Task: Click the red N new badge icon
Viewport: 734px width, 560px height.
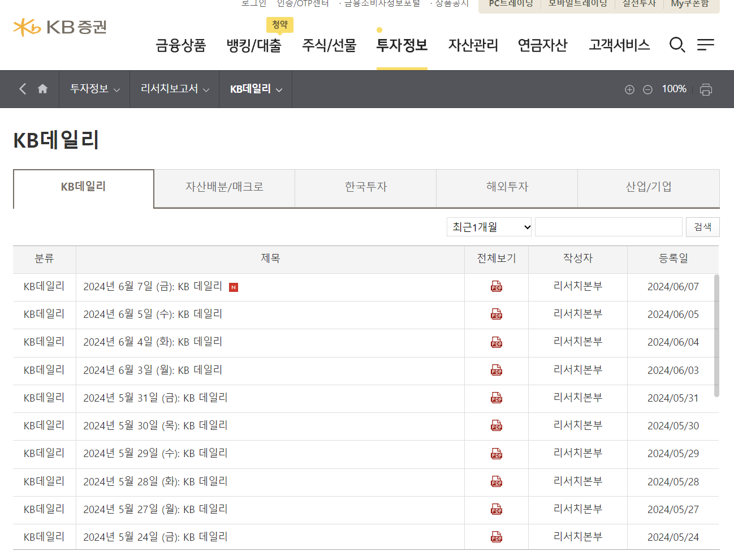Action: tap(234, 287)
